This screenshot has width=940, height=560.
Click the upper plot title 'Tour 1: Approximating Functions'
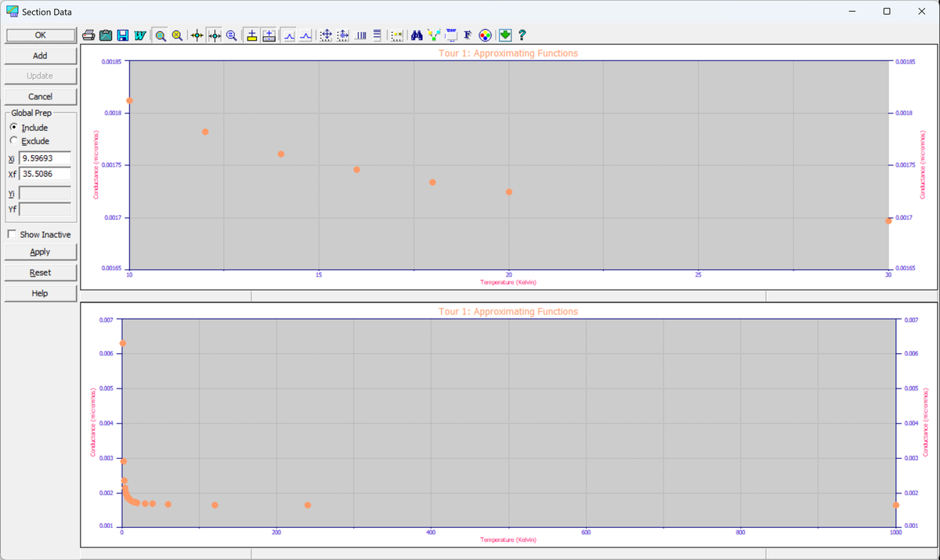(508, 53)
